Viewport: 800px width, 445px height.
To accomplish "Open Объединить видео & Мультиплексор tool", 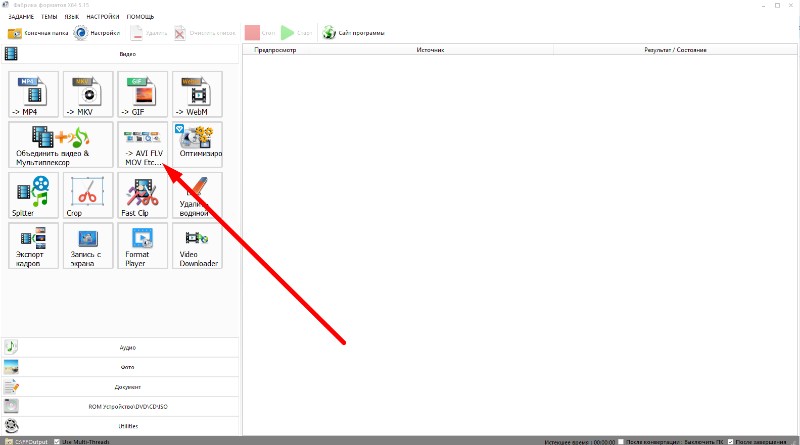I will click(61, 144).
